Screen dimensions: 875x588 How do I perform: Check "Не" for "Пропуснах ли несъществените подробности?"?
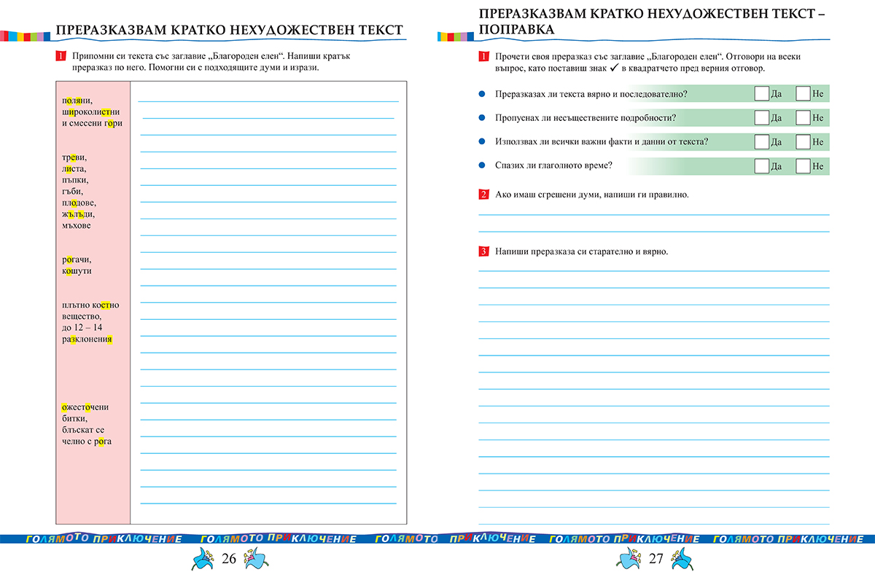coord(803,118)
